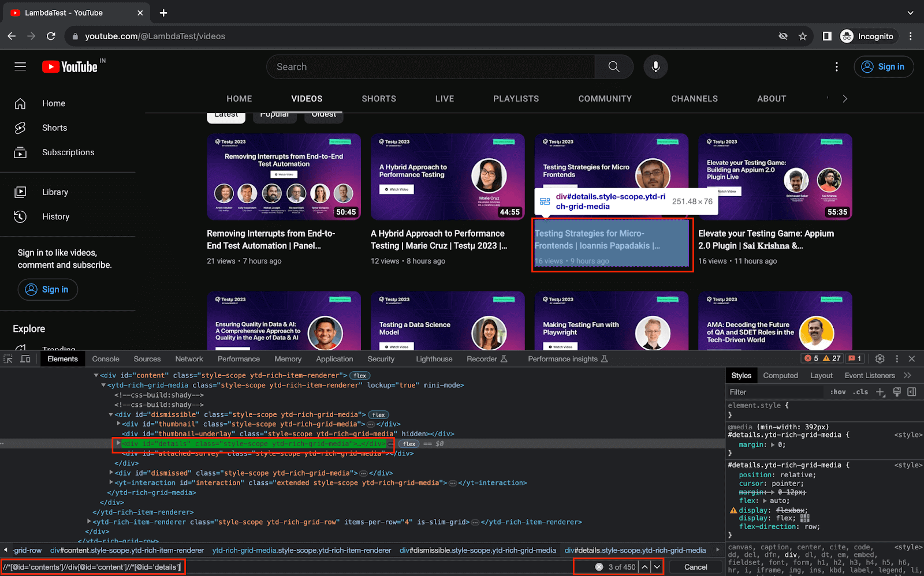Open the DevTools three-dot options menu
The image size is (924, 576).
point(896,358)
